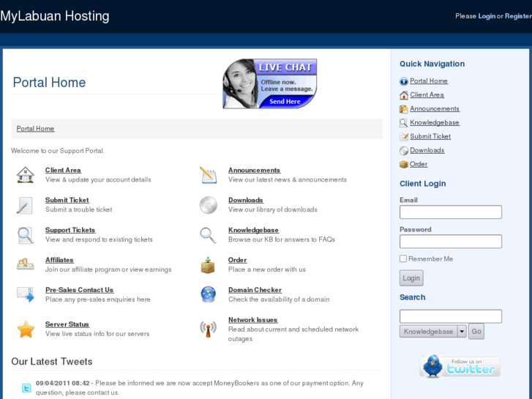This screenshot has height=399, width=532.
Task: Open the Live Chat Send Here banner
Action: (x=270, y=84)
